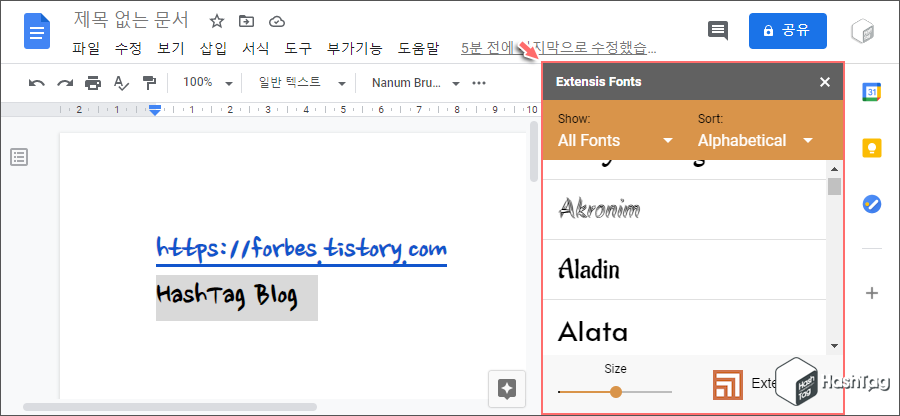900x416 pixels.
Task: Open the 도움말 menu
Action: click(418, 48)
